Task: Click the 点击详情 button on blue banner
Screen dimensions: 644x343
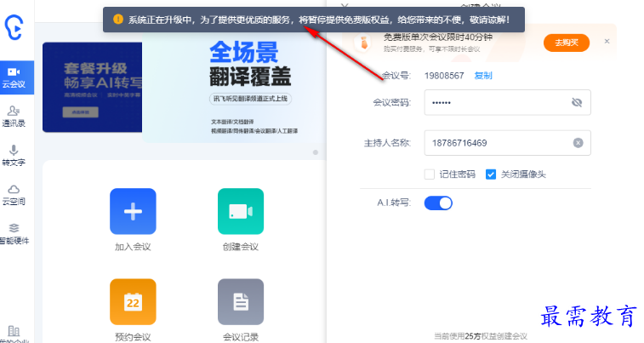Action: point(81,112)
